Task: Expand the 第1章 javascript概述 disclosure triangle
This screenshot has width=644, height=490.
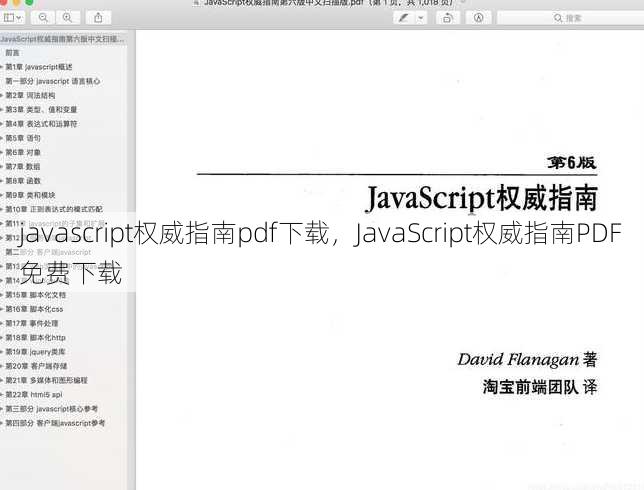Action: (x=2, y=67)
